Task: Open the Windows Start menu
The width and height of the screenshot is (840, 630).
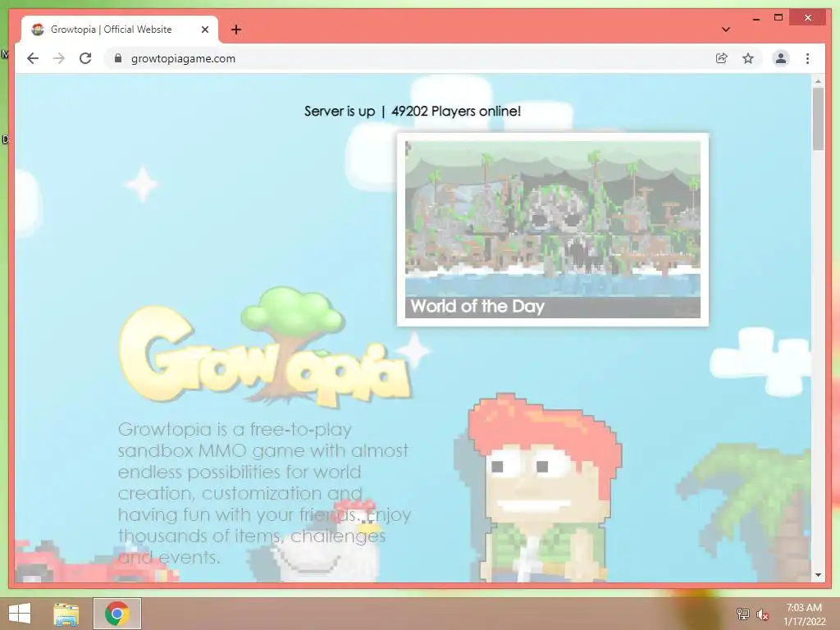Action: click(x=20, y=614)
